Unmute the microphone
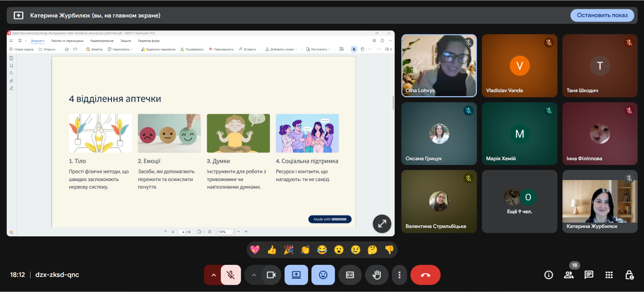Viewport: 644px width, 292px height. 231,275
